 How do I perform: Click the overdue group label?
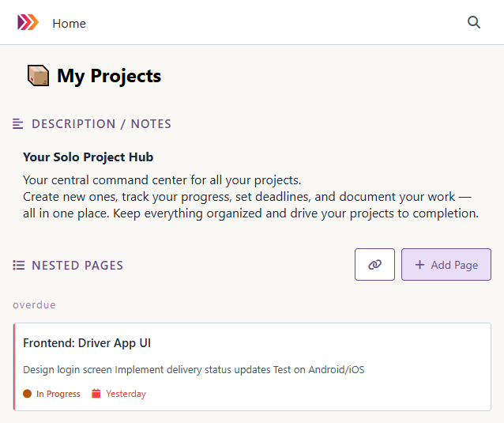(x=34, y=304)
